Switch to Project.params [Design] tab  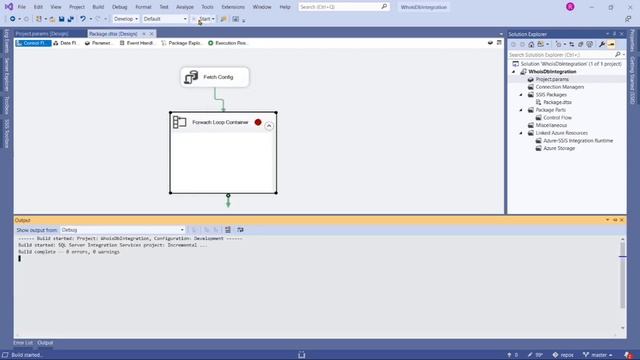(x=42, y=34)
